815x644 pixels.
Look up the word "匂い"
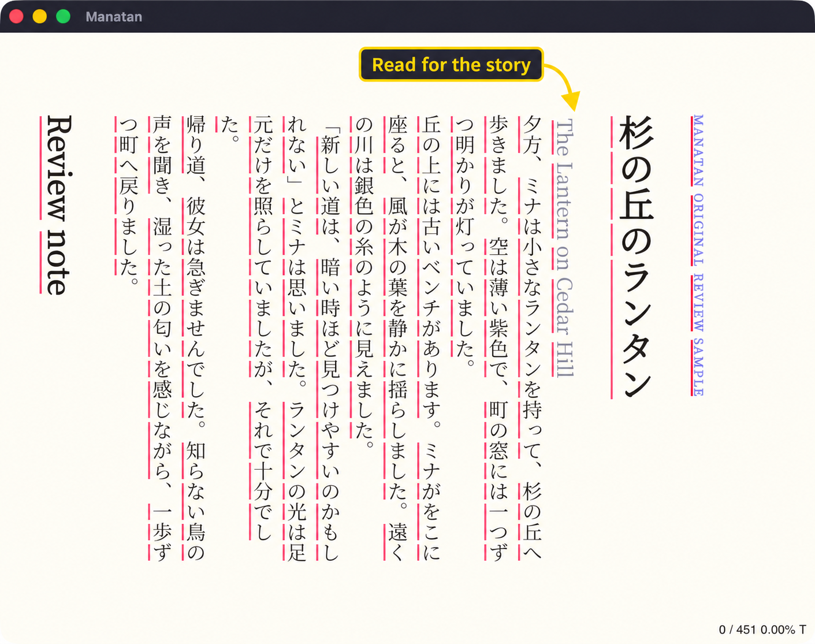[x=163, y=338]
